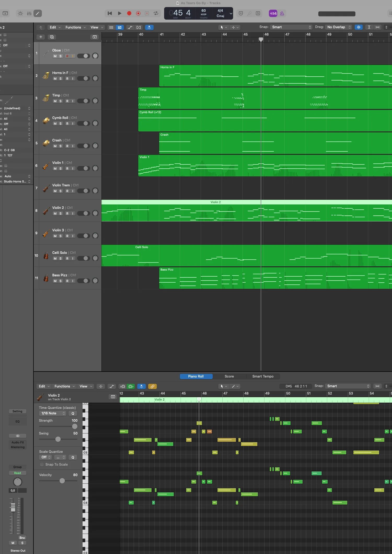Open the Tracks Snap Smart dropdown

[291, 27]
